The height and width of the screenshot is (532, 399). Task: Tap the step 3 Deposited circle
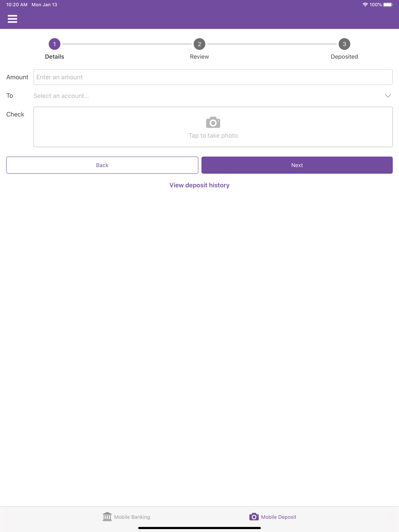point(344,44)
